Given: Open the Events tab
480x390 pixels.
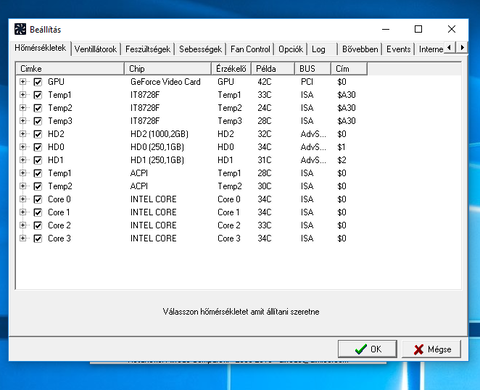Looking at the screenshot, I should tap(398, 49).
